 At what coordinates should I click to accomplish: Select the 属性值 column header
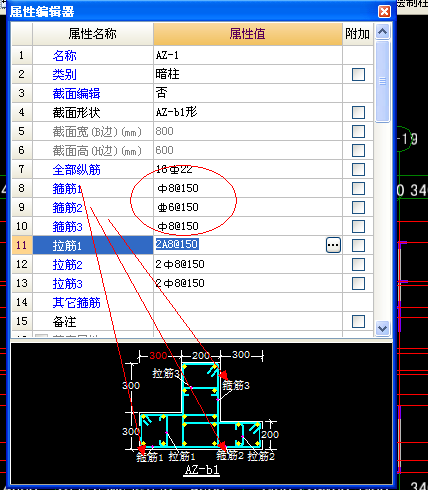click(x=248, y=34)
